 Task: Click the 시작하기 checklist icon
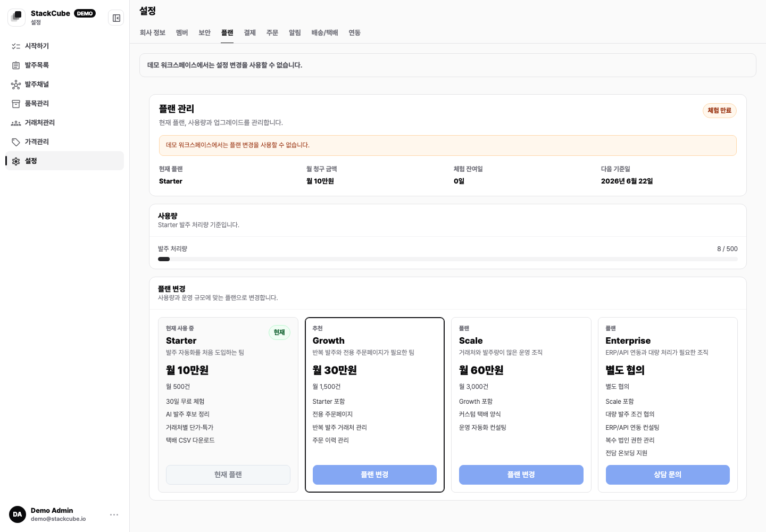[x=16, y=46]
